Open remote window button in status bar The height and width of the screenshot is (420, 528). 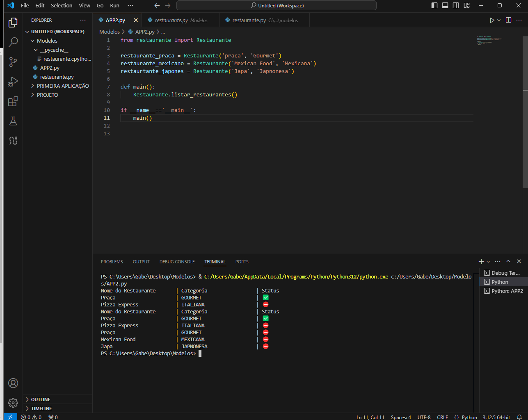pyautogui.click(x=10, y=417)
